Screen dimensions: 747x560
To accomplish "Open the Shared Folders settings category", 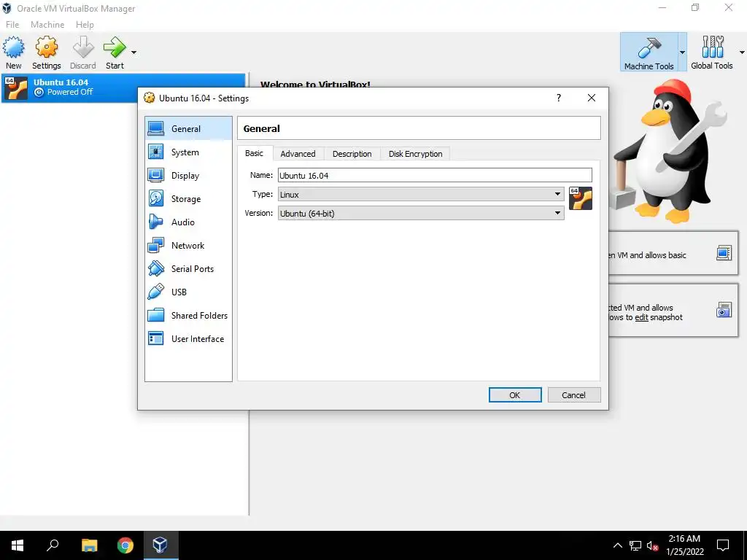I will click(x=188, y=316).
